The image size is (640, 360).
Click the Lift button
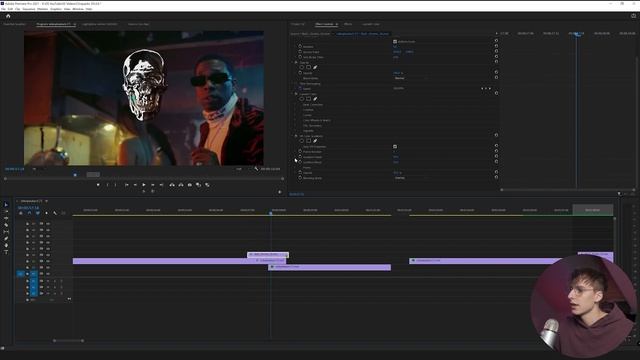pyautogui.click(x=172, y=185)
